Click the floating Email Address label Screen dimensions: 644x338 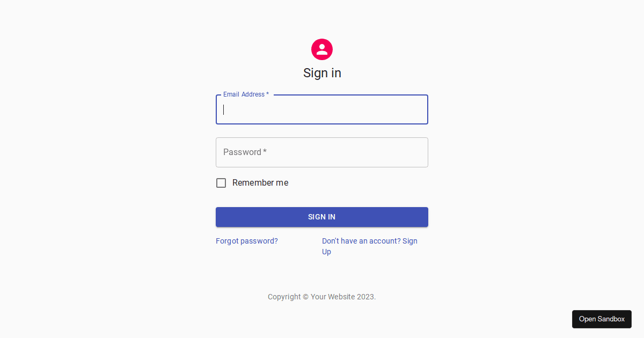246,94
